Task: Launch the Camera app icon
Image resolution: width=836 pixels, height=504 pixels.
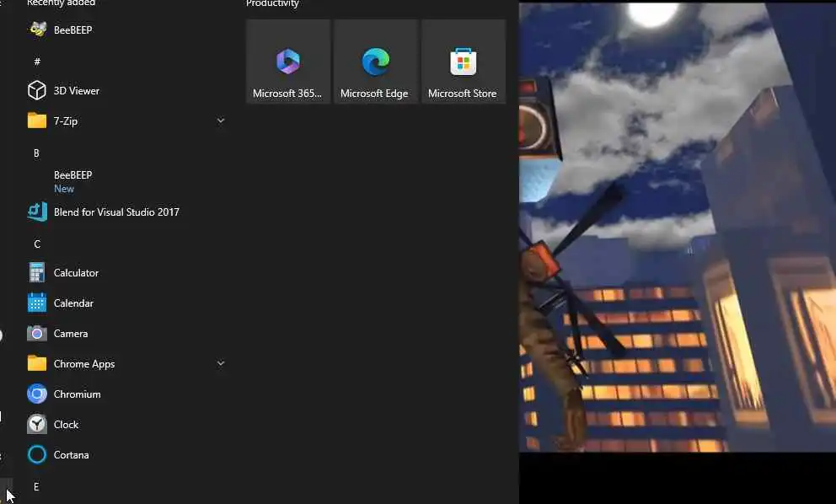Action: pyautogui.click(x=37, y=334)
